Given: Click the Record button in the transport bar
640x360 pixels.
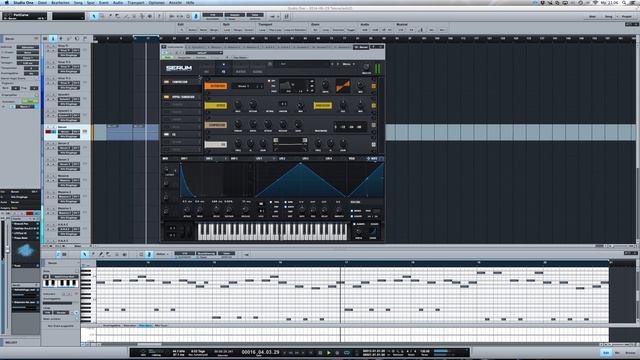Looking at the screenshot, I should click(x=337, y=353).
